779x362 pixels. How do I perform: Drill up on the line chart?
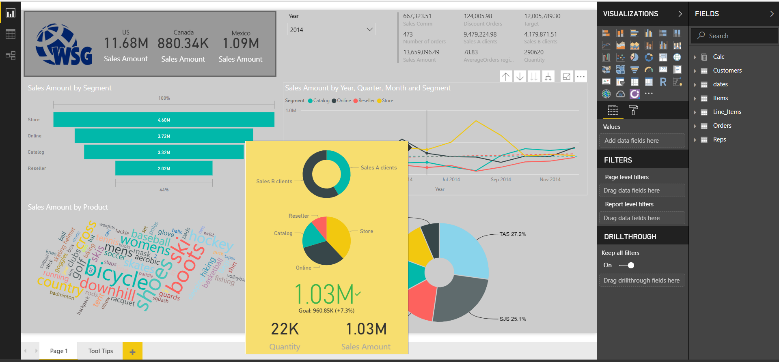click(x=506, y=76)
